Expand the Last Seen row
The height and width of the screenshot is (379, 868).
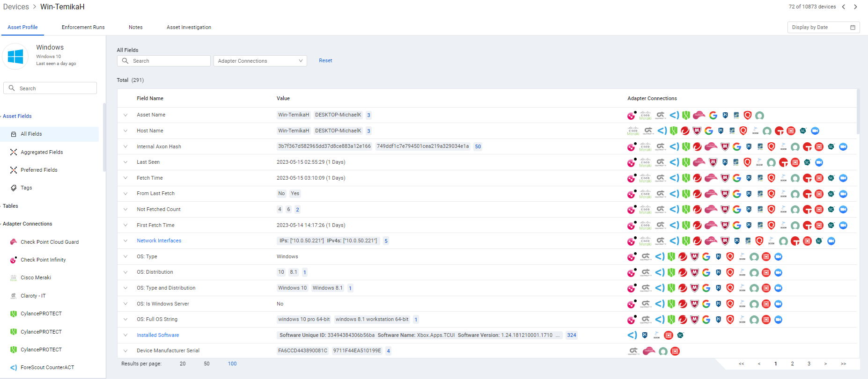click(x=125, y=162)
